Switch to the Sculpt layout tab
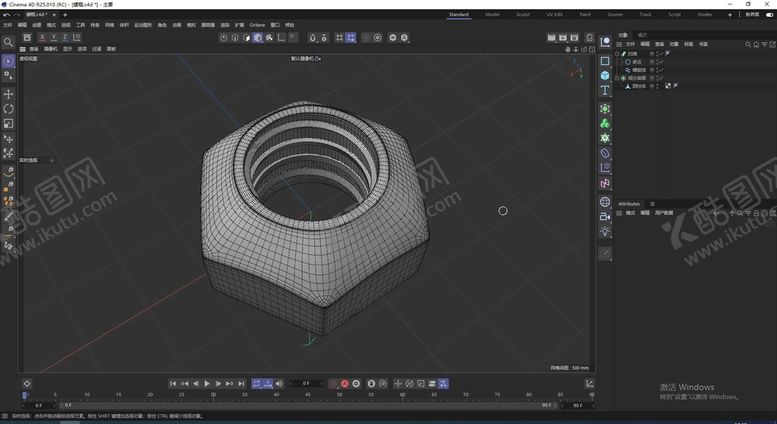 coord(523,15)
